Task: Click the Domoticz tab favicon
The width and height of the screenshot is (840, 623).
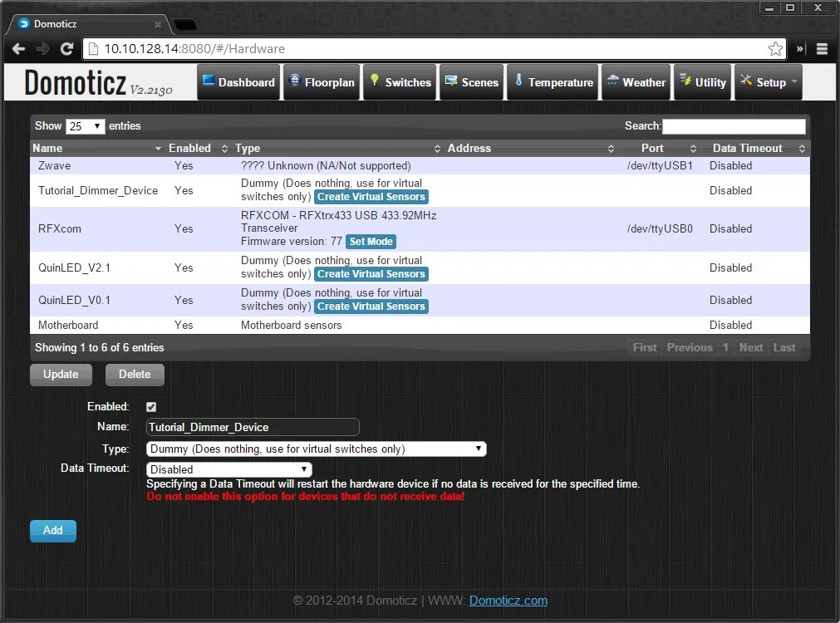Action: coord(23,23)
